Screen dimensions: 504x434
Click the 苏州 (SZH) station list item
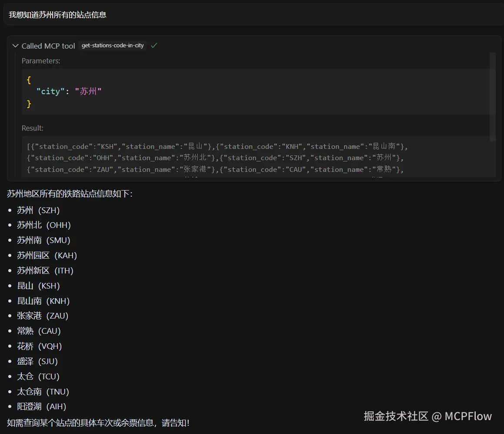(x=38, y=210)
